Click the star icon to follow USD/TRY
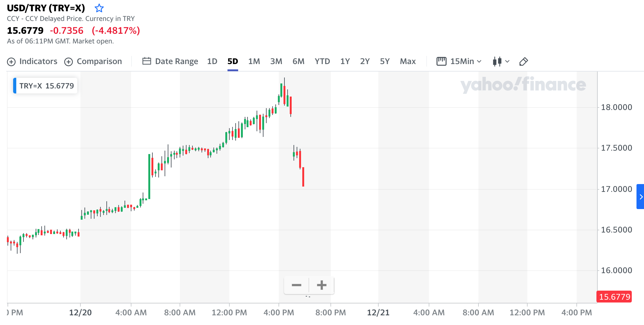Viewport: 644px width, 325px height. coord(99,8)
